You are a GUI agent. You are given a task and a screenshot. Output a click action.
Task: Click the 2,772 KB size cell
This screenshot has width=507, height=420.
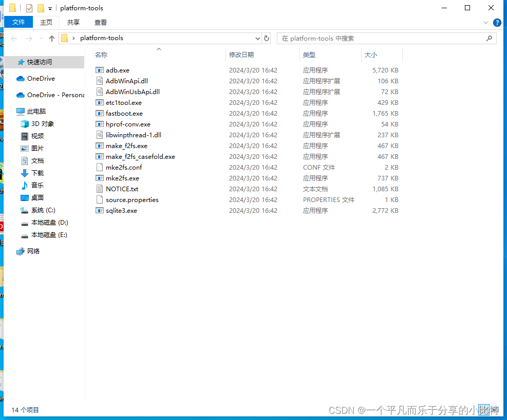point(385,211)
